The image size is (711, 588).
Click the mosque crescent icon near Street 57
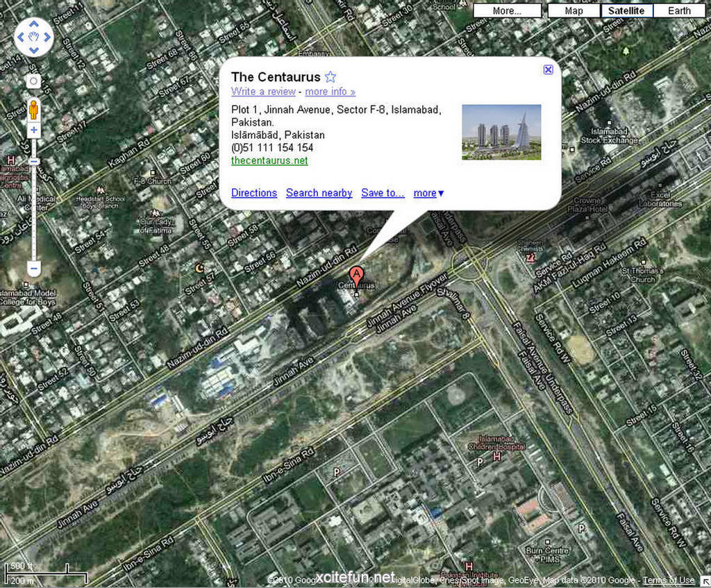[199, 269]
